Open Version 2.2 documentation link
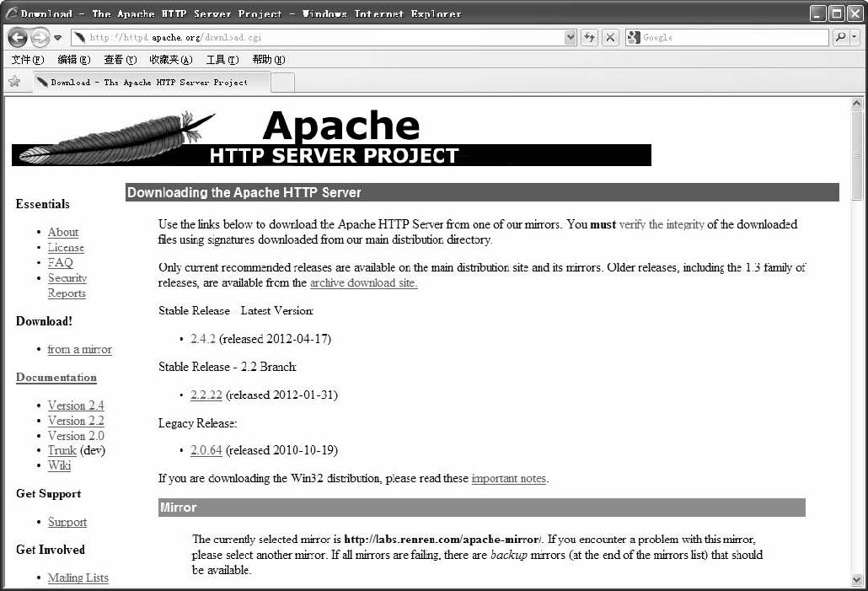This screenshot has width=868, height=591. tap(76, 421)
